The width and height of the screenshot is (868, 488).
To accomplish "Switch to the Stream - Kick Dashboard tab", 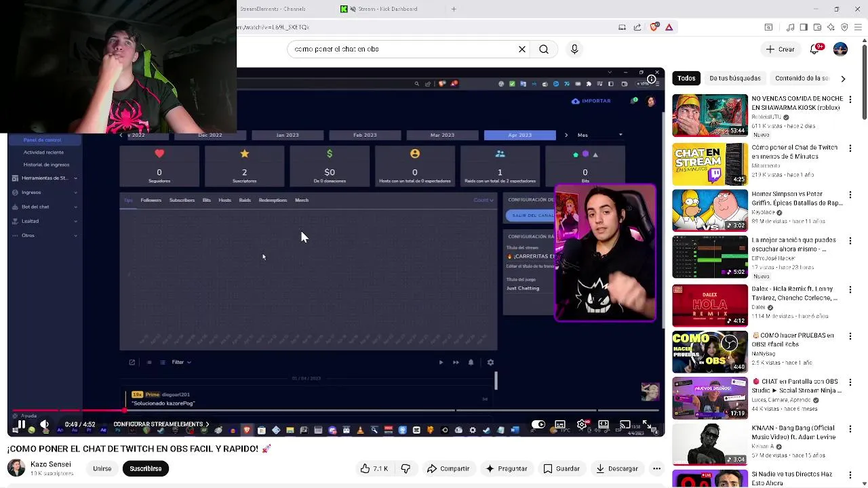I will pos(387,9).
